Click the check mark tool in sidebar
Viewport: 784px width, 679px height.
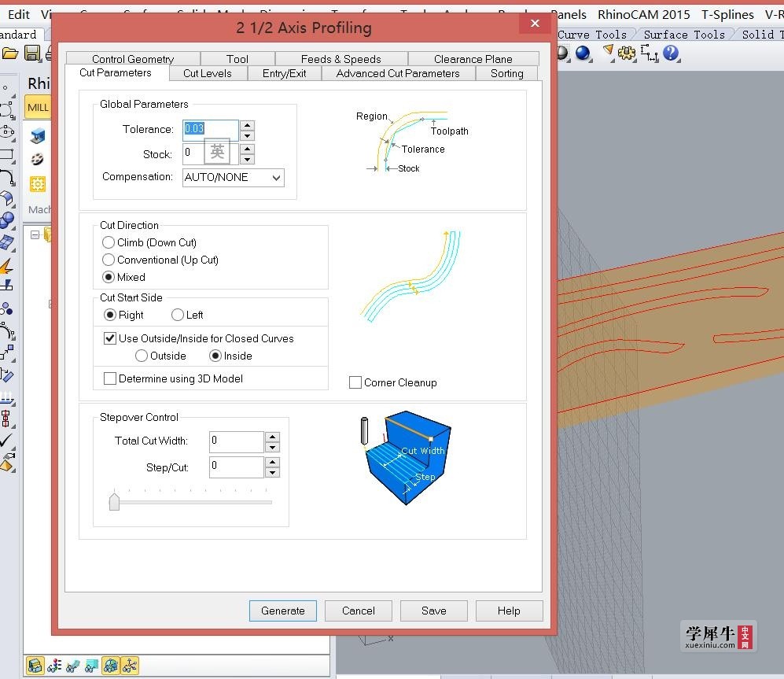click(x=6, y=440)
